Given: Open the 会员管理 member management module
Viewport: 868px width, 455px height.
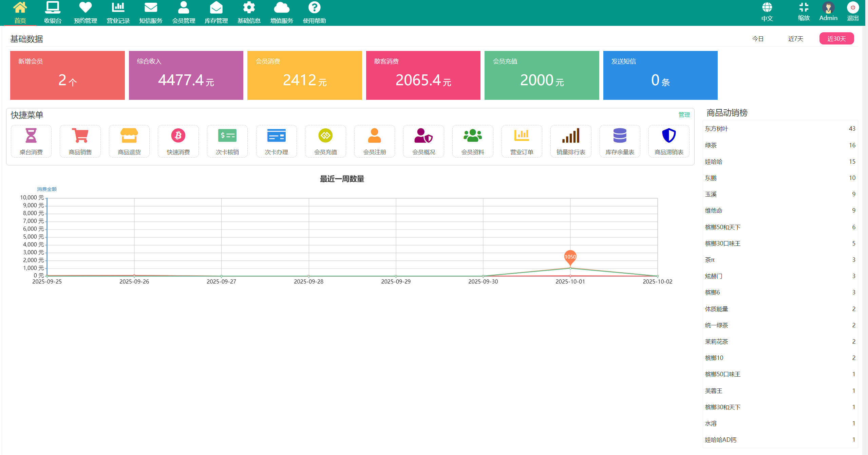Looking at the screenshot, I should coord(183,12).
